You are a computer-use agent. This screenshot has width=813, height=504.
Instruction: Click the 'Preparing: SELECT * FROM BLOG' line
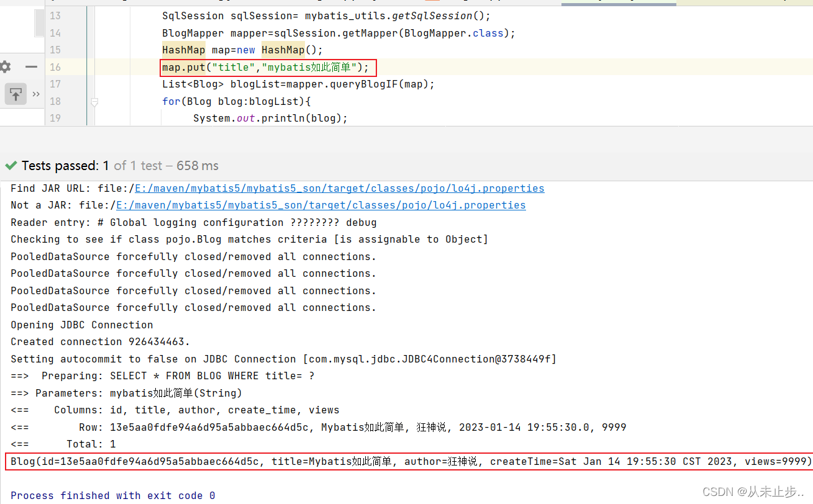point(163,376)
